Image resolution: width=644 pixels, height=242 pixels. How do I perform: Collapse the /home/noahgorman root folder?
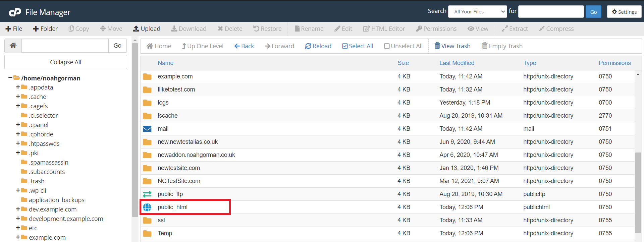point(10,78)
